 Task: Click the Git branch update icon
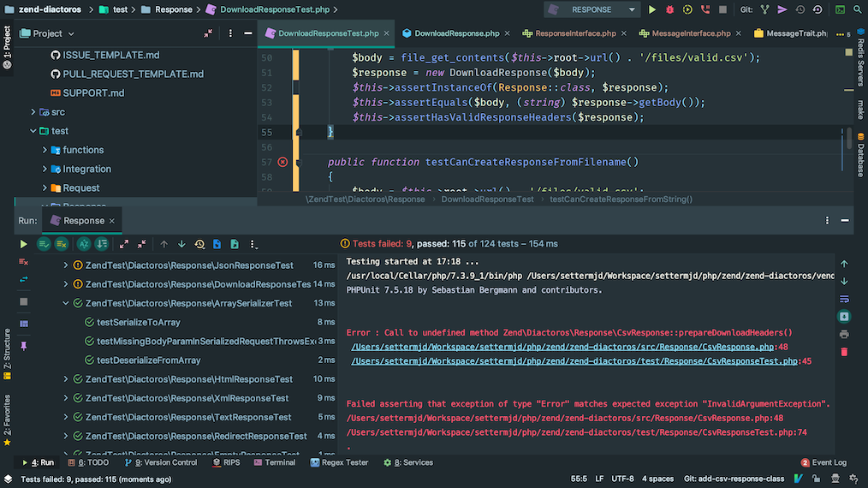coord(764,9)
